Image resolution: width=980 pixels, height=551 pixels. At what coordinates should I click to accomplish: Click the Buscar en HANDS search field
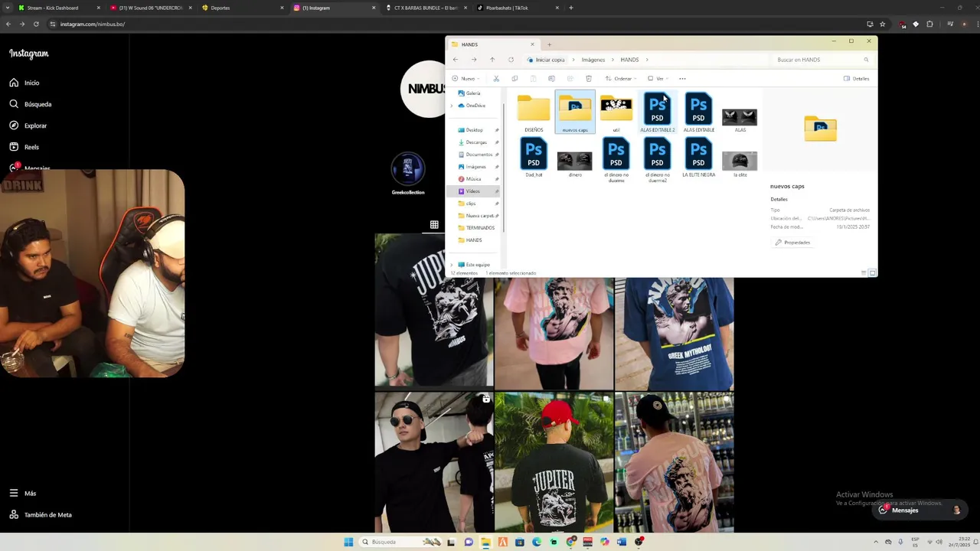821,60
